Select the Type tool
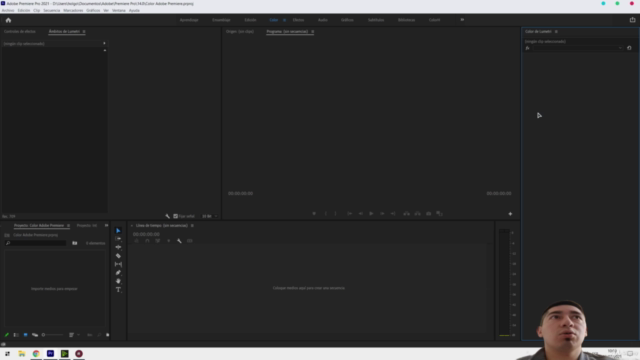 [118, 290]
